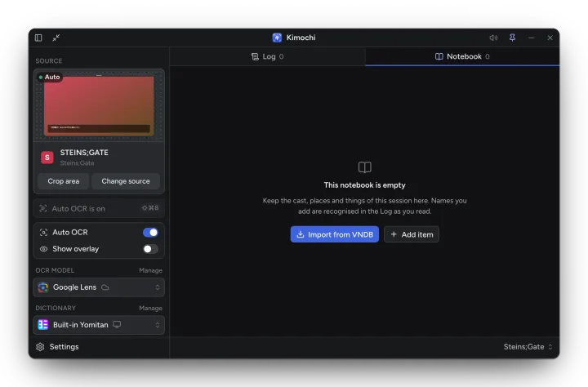The height and width of the screenshot is (387, 588).
Task: Switch to the Notebook tab
Action: coord(462,56)
